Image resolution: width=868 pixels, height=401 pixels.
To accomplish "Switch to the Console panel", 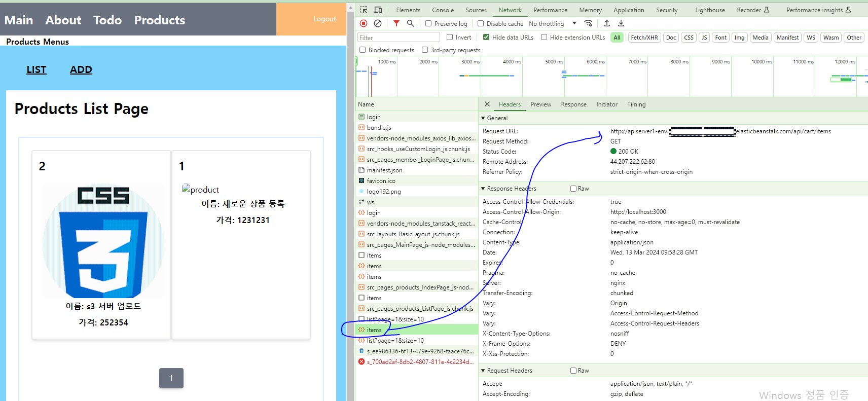I will (x=443, y=10).
